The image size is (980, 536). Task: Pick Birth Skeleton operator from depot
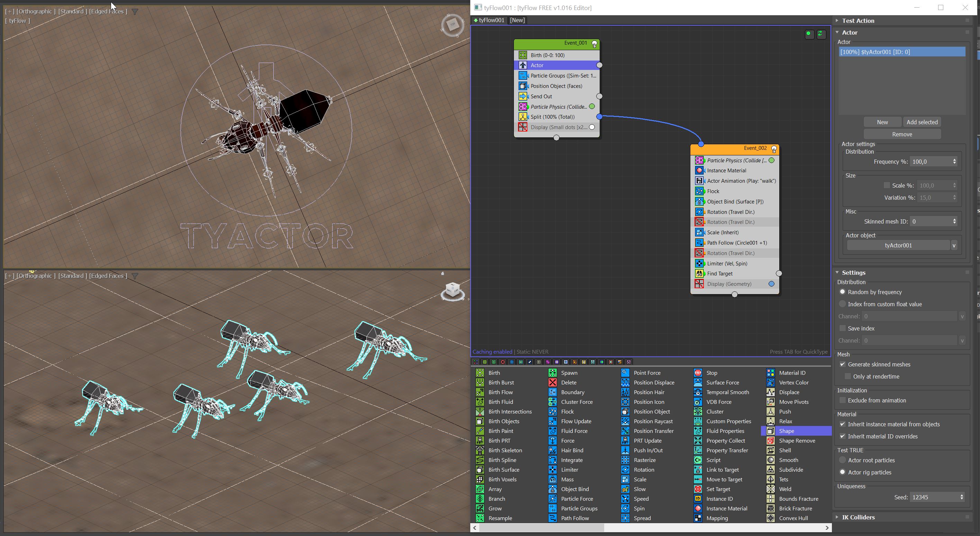505,451
